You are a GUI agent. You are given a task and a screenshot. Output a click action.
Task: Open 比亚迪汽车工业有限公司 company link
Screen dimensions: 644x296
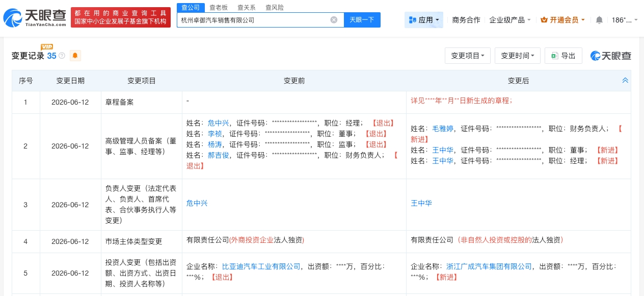pos(261,266)
